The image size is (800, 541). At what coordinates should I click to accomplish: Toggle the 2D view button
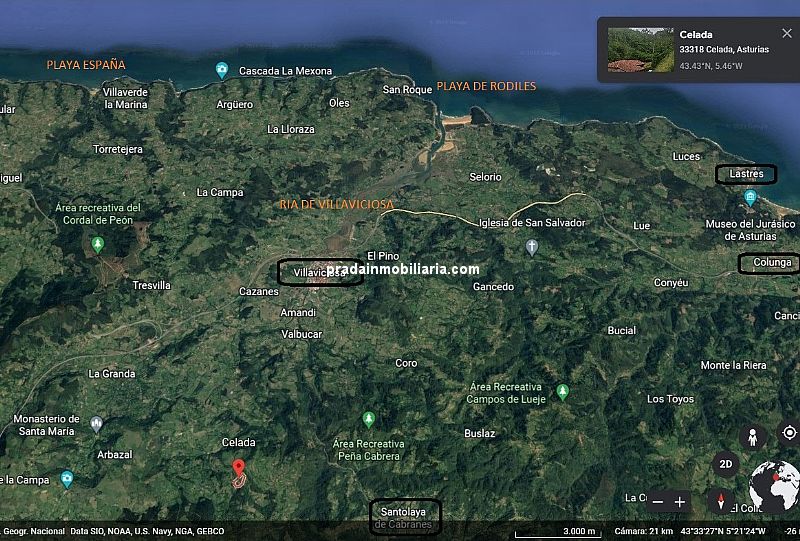click(x=727, y=465)
